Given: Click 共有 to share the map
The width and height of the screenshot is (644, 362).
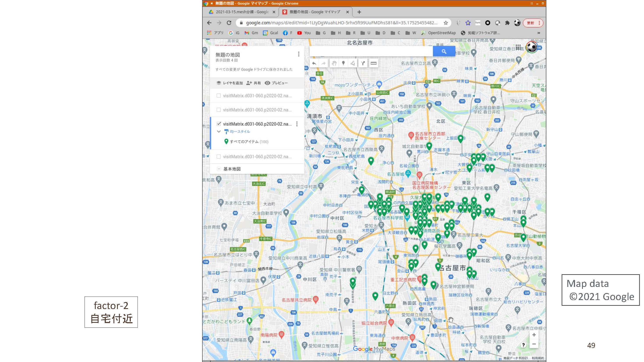Looking at the screenshot, I should [x=253, y=83].
